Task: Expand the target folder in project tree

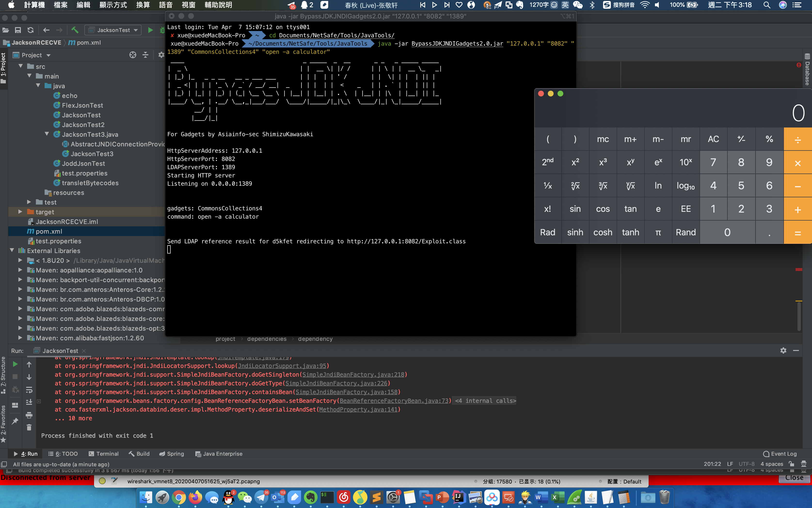Action: click(20, 212)
